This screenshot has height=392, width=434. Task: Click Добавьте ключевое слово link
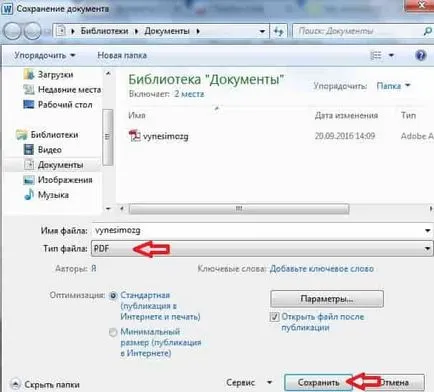pyautogui.click(x=322, y=269)
